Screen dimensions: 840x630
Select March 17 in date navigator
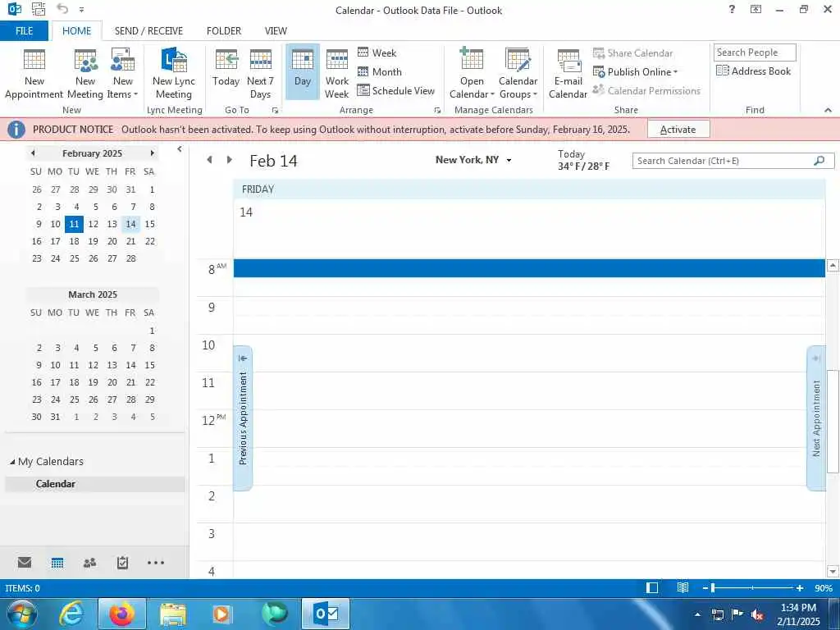click(x=55, y=382)
